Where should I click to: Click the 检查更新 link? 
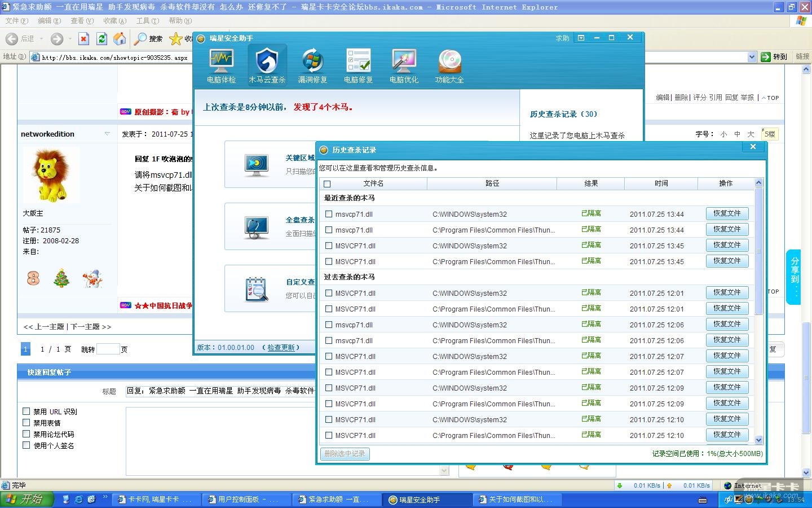coord(281,348)
